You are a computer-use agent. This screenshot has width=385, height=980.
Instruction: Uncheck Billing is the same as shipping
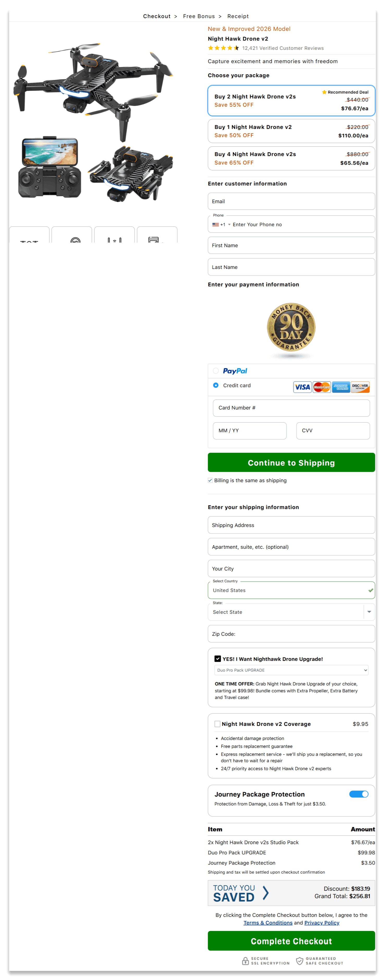click(210, 480)
